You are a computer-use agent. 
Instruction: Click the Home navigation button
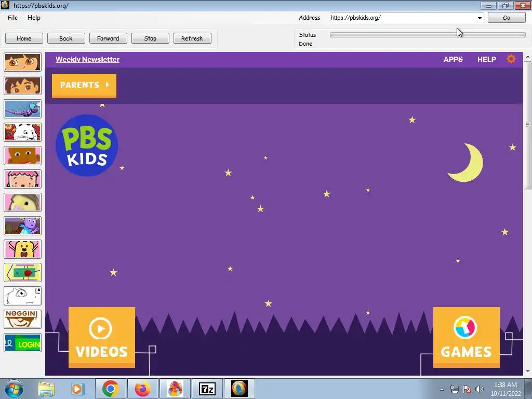click(x=24, y=38)
